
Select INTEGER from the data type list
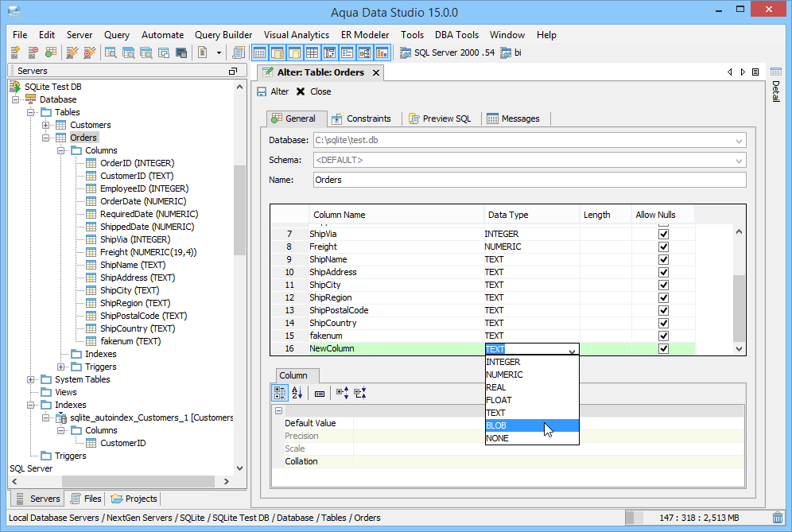532,362
